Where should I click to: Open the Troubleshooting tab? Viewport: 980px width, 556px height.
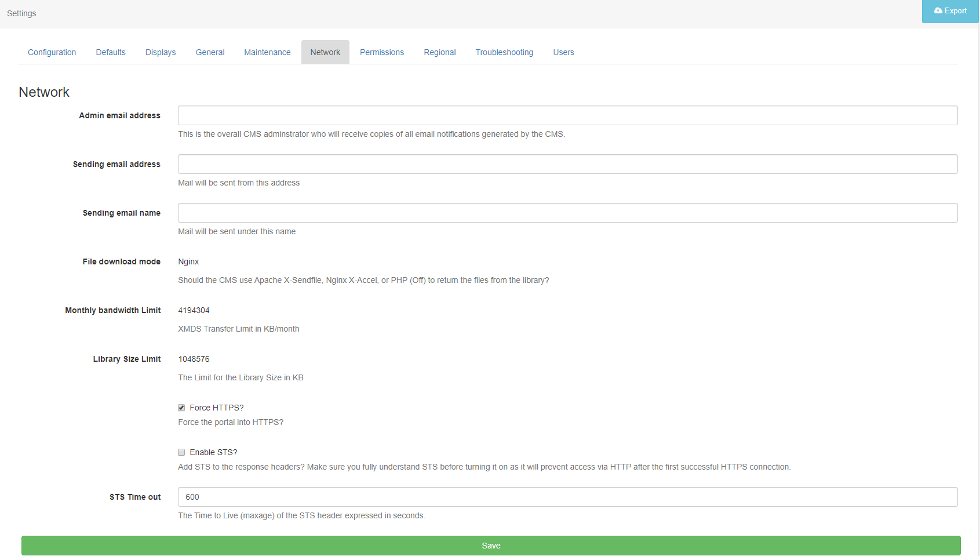[504, 52]
